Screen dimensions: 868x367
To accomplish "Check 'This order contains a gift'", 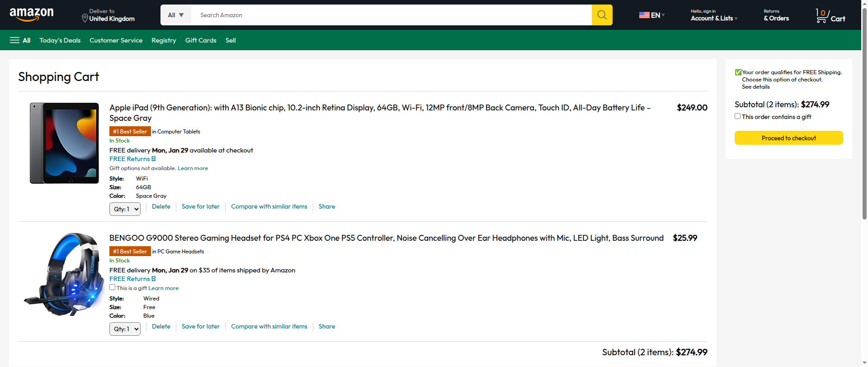I will [x=738, y=116].
